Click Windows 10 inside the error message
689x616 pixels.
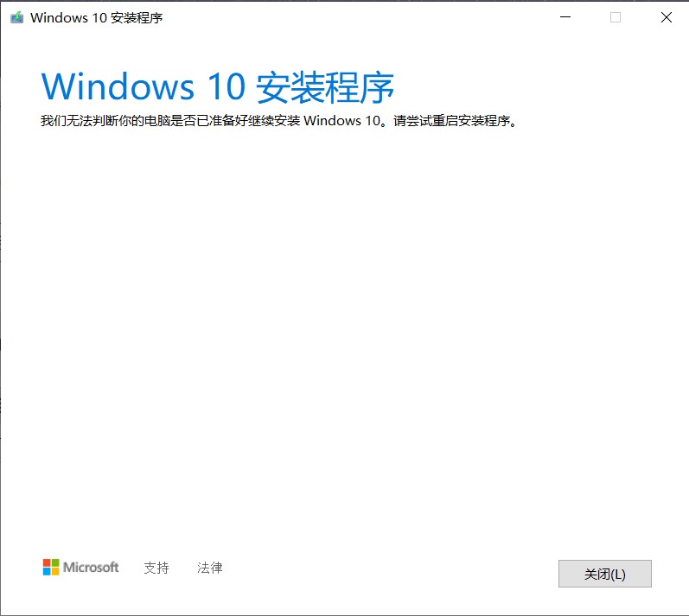[341, 120]
